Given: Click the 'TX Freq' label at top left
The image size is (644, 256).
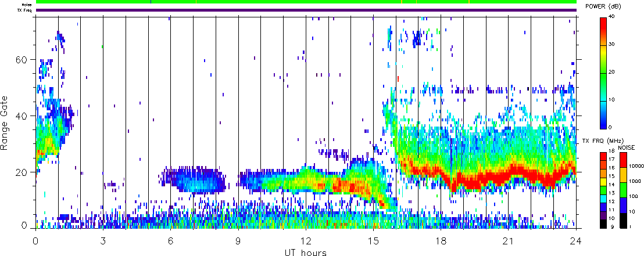Looking at the screenshot, I should pos(25,10).
